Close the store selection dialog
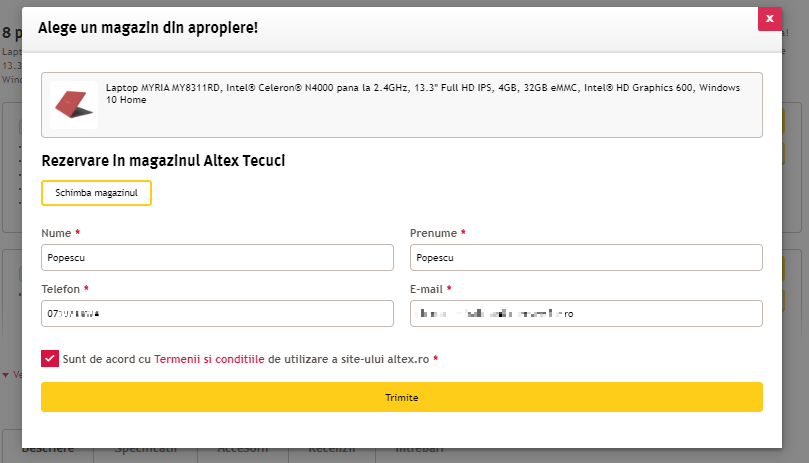The height and width of the screenshot is (463, 809). [769, 19]
